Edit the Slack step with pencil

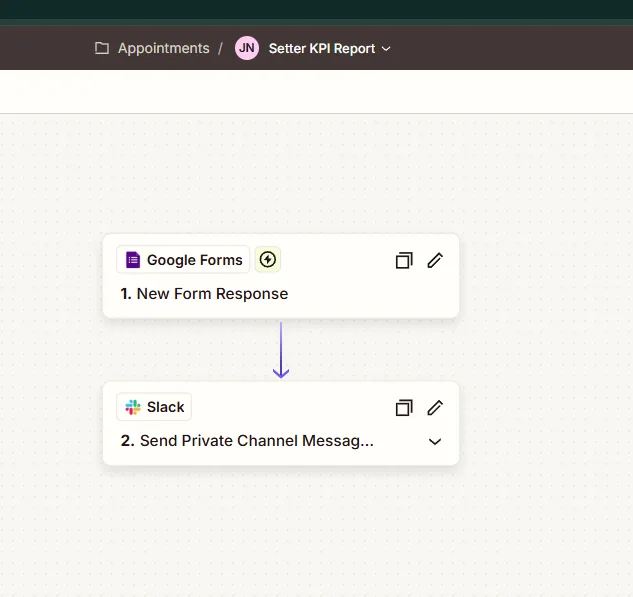[435, 408]
